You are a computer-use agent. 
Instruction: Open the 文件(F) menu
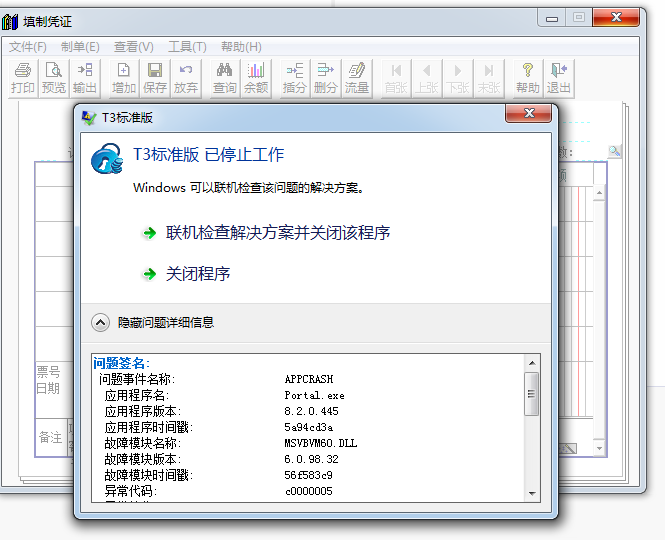28,47
